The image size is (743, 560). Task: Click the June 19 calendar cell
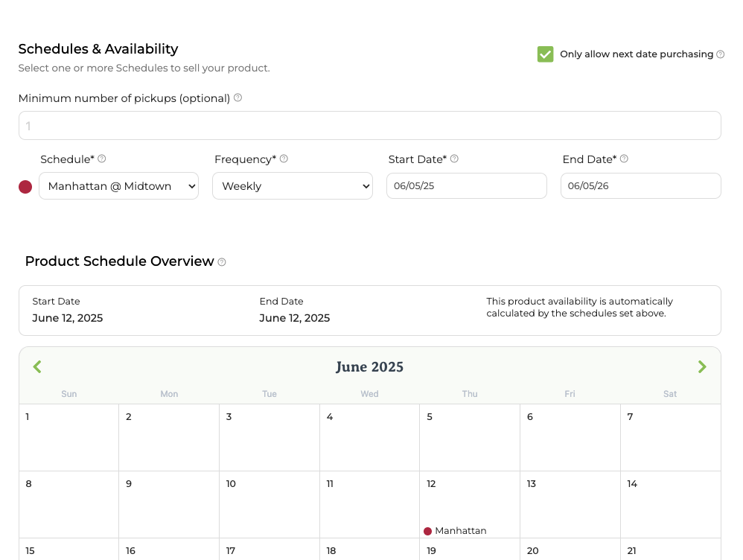click(470, 549)
